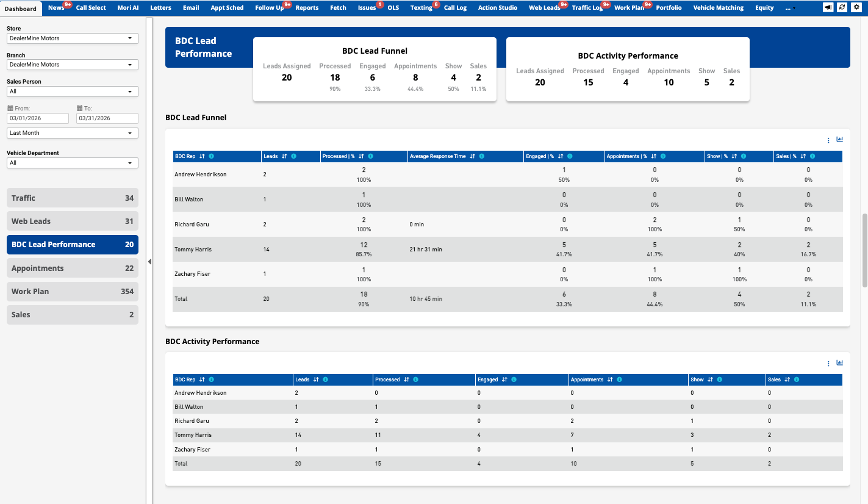The width and height of the screenshot is (868, 504).
Task: Collapse the left sidebar panel arrow
Action: point(150,261)
